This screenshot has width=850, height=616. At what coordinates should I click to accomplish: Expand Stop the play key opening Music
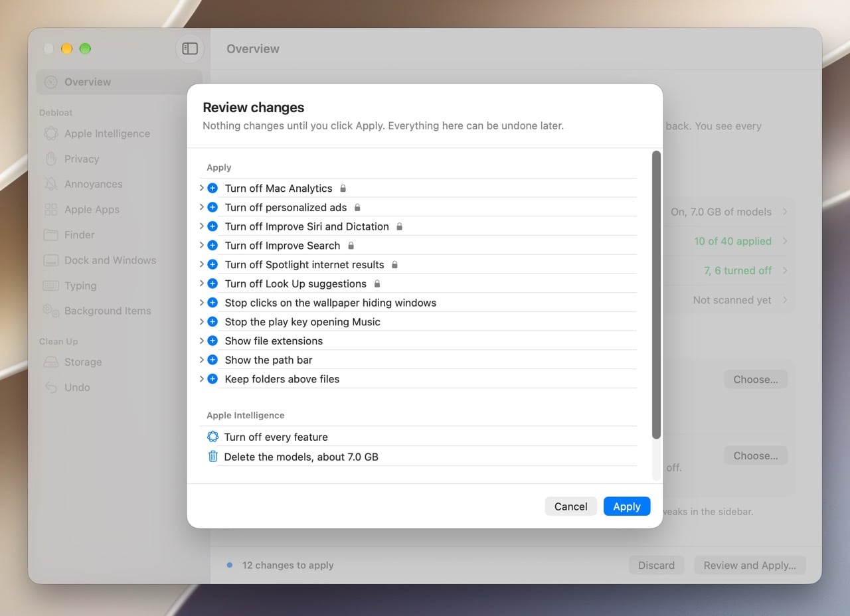coord(201,322)
